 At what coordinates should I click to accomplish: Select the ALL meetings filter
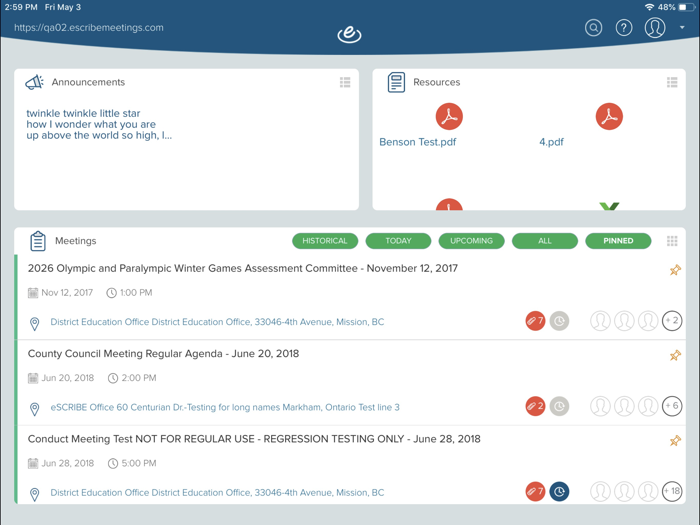[545, 241]
